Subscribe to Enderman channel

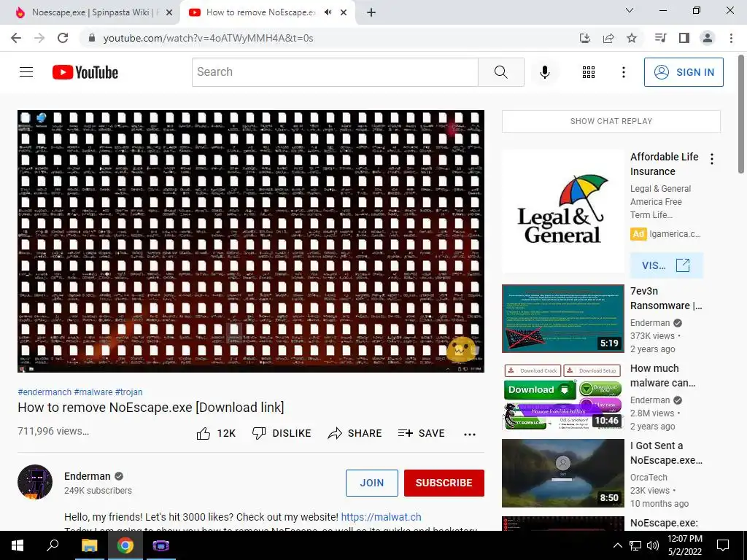click(444, 483)
